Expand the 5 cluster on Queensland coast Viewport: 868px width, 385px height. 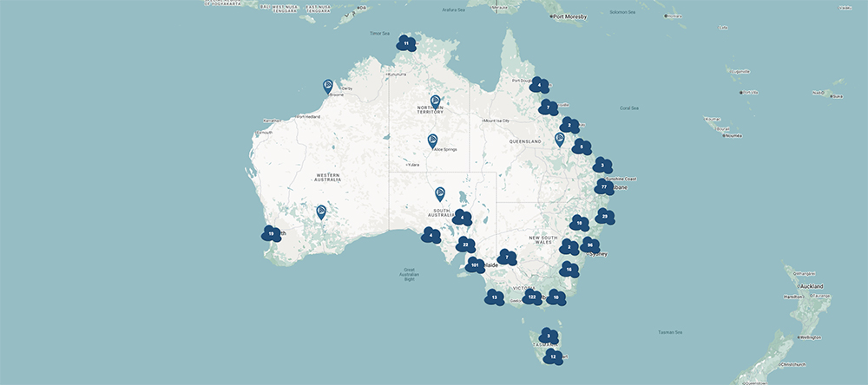coord(581,147)
